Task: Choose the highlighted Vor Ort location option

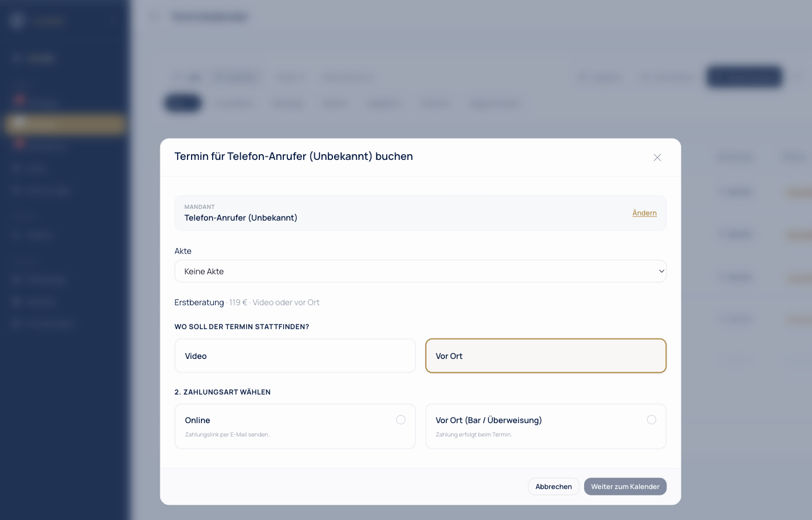Action: click(546, 356)
